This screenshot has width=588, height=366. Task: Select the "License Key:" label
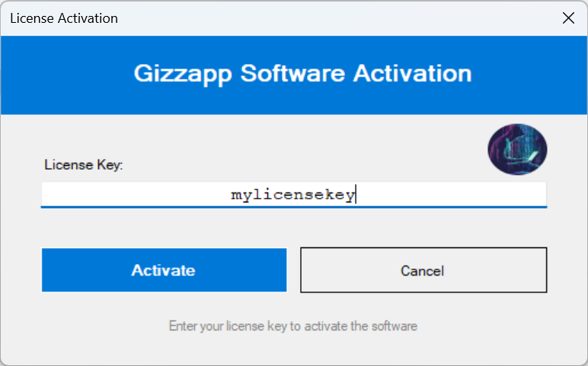[x=84, y=164]
